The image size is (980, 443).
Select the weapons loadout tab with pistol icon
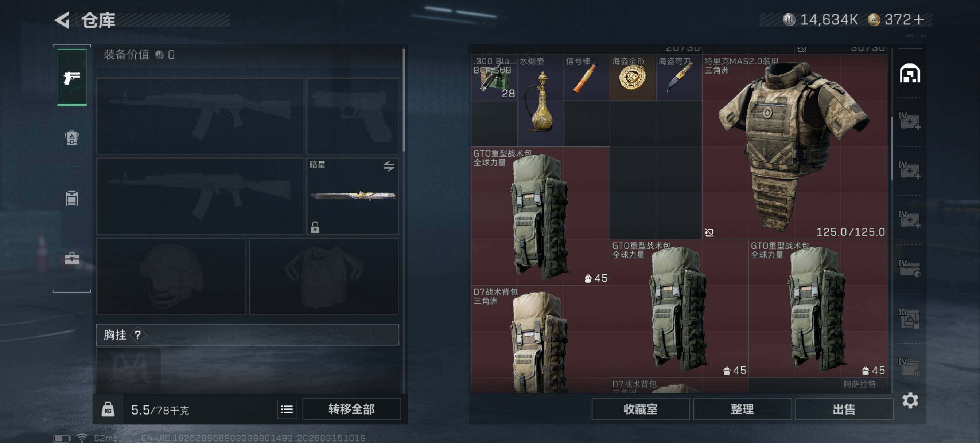click(x=72, y=78)
